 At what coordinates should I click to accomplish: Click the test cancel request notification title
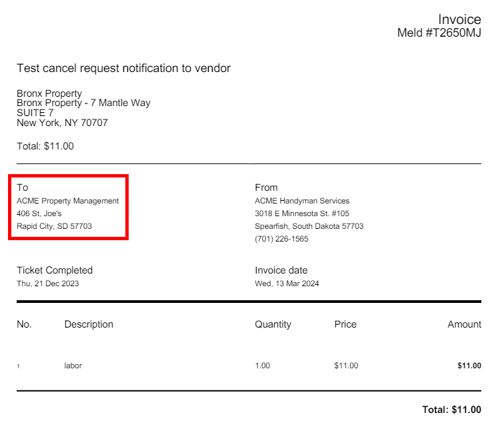click(x=123, y=68)
